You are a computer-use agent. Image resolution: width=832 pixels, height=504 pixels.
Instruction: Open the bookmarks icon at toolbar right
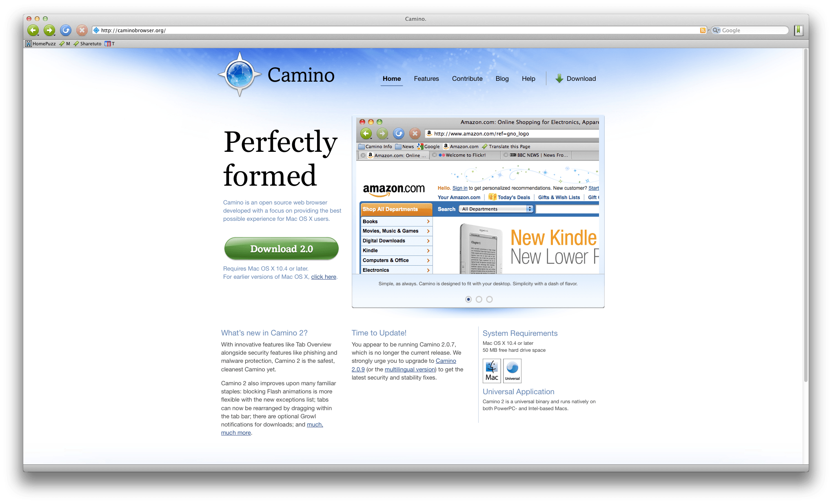pyautogui.click(x=799, y=30)
